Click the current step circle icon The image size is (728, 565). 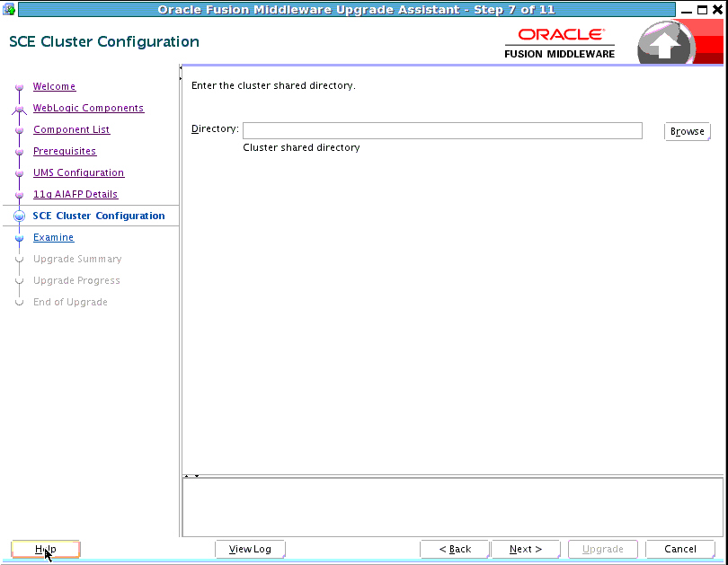(x=19, y=216)
